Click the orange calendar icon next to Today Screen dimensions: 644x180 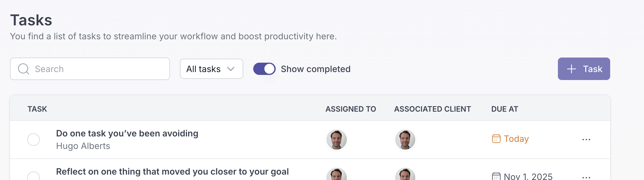point(496,139)
